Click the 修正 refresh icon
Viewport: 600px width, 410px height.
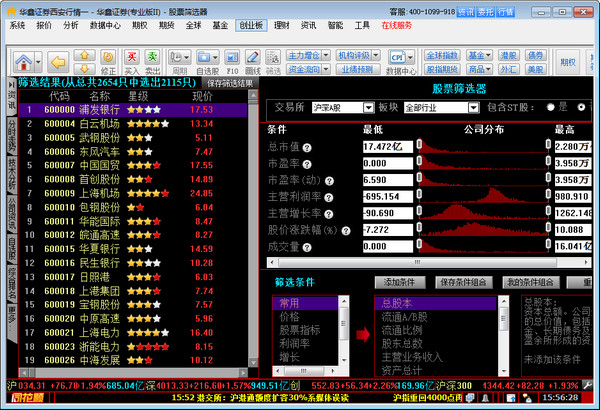[x=108, y=57]
